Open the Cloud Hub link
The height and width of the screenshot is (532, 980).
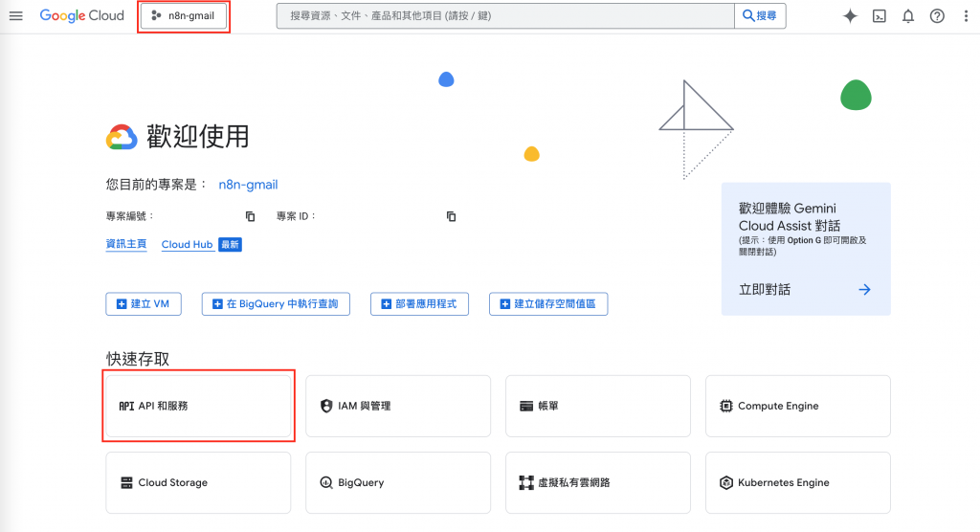coord(187,244)
